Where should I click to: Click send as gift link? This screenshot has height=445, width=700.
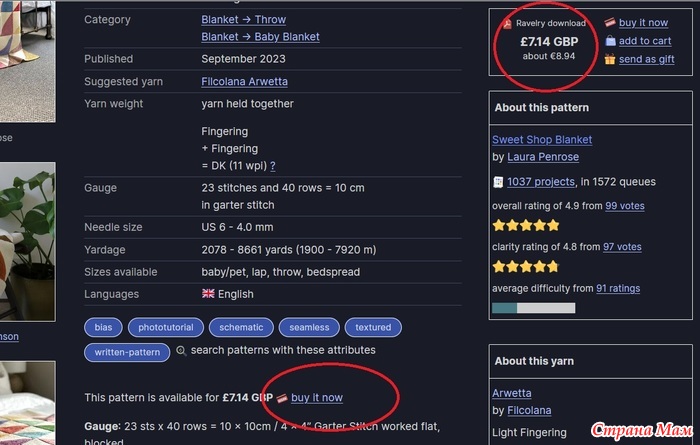(646, 59)
